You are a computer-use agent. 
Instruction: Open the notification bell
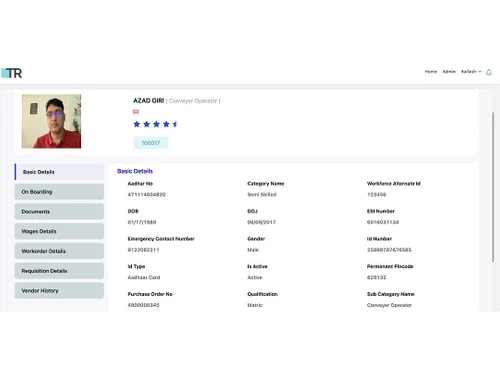click(489, 72)
